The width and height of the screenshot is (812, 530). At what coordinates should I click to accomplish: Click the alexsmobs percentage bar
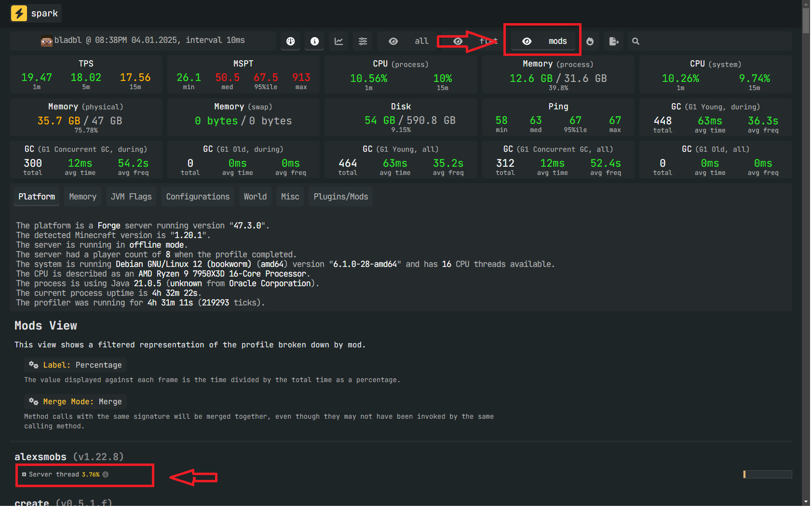click(767, 475)
